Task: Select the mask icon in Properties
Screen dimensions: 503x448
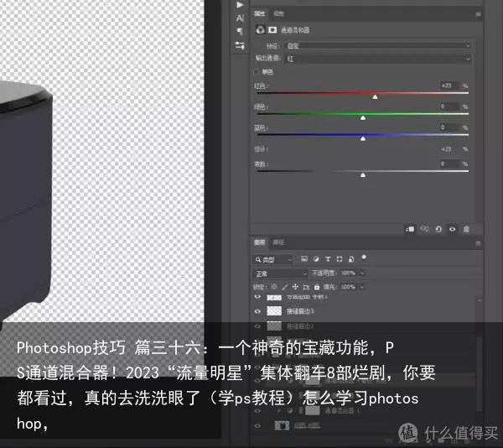Action: [272, 30]
